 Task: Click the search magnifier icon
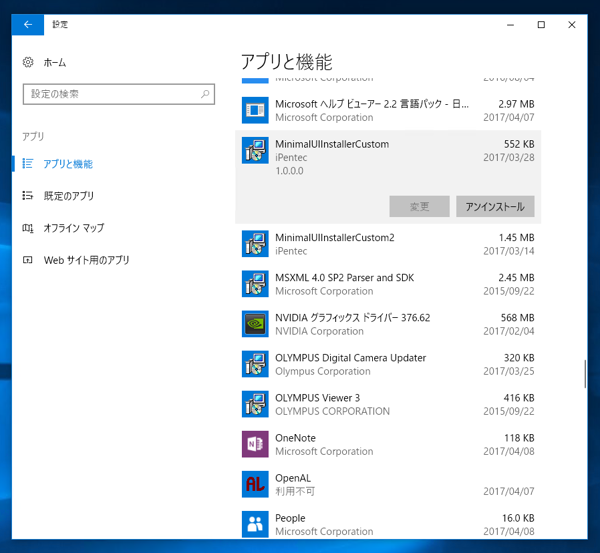click(205, 94)
